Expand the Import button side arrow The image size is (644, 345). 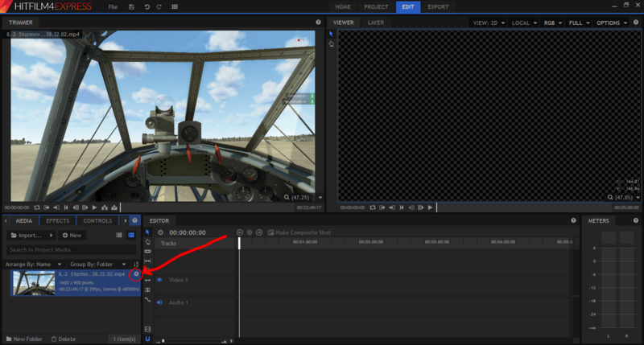click(x=51, y=236)
